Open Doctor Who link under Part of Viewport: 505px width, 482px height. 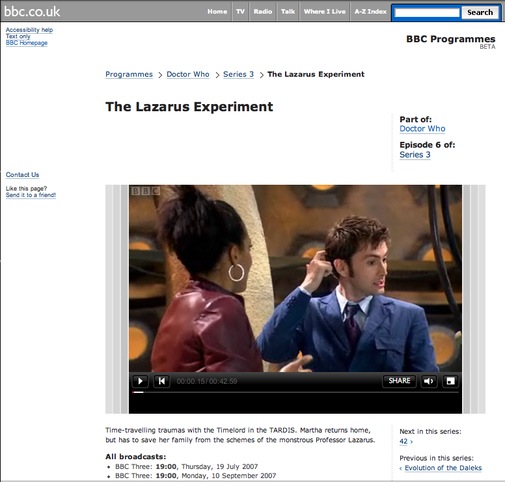(x=422, y=129)
